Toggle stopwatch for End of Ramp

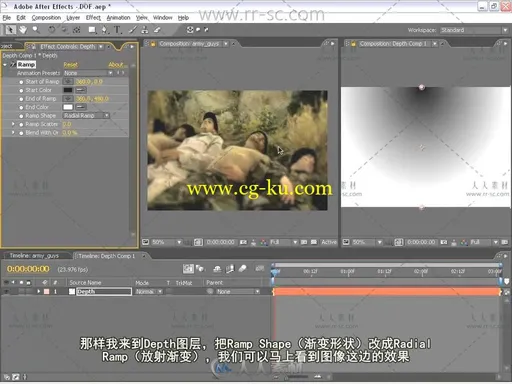click(21, 99)
